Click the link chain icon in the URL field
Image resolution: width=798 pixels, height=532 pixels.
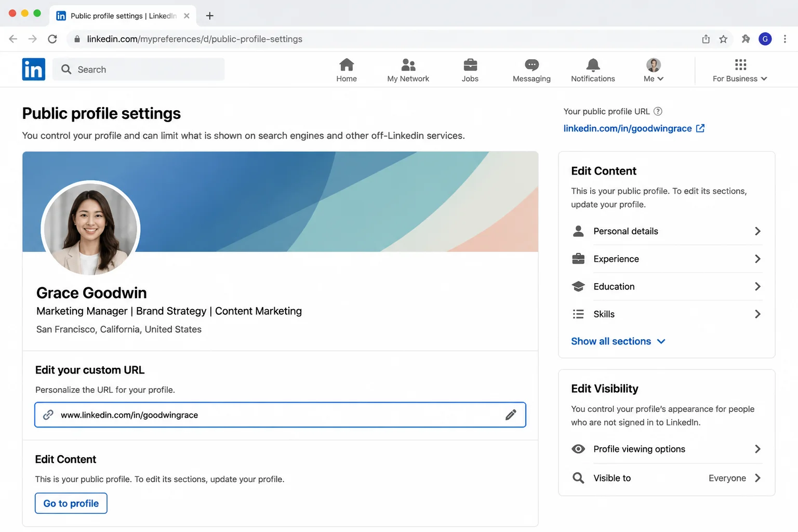tap(48, 415)
